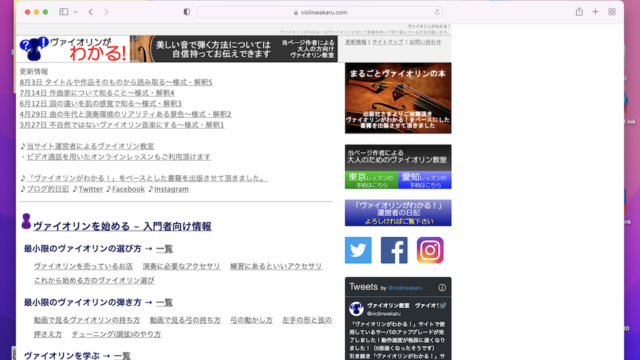Go forward with the right arrow
640x360 pixels.
107,12
